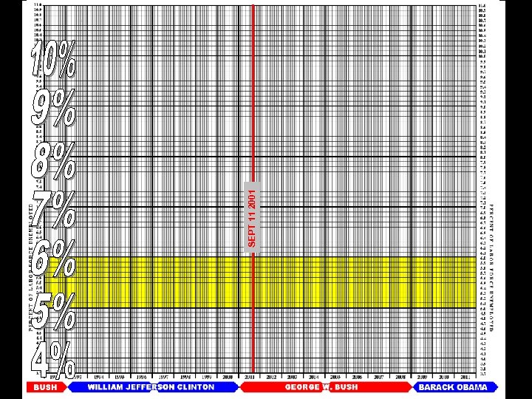Click the large 9% axis label
This screenshot has height=399, width=532.
point(53,108)
